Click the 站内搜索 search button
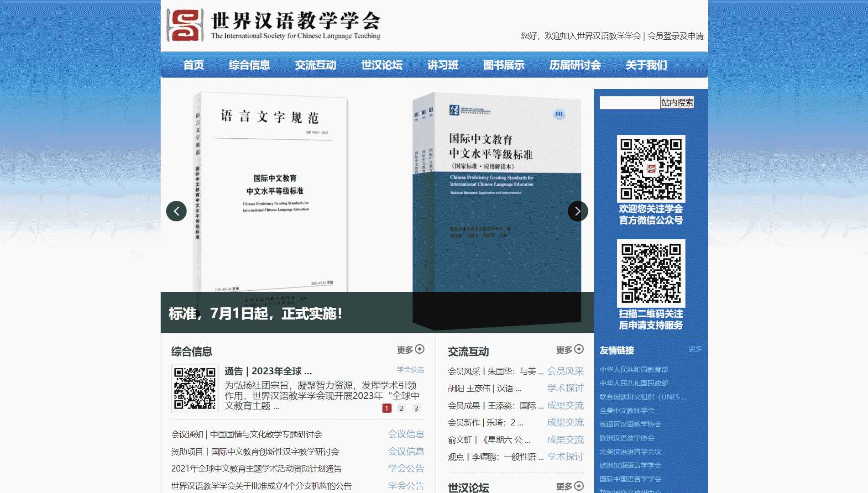This screenshot has height=493, width=868. (x=677, y=103)
